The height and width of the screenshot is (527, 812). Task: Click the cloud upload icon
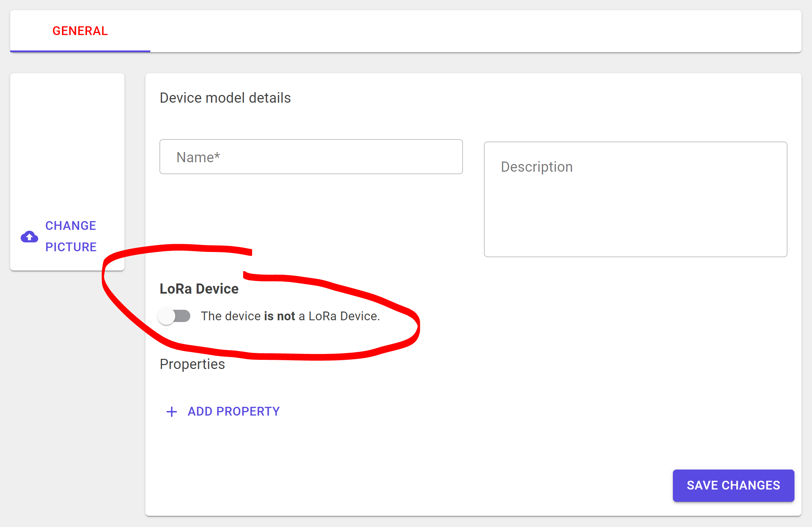click(29, 237)
